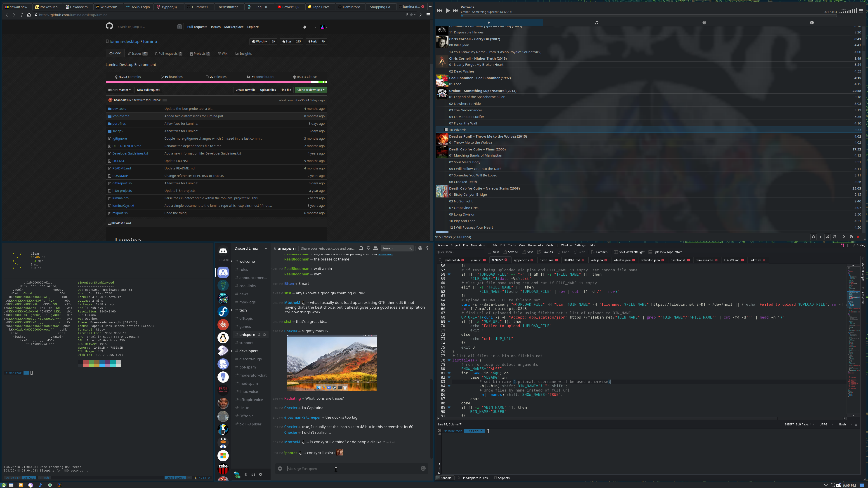Open Discord user settings gear

pos(260,474)
